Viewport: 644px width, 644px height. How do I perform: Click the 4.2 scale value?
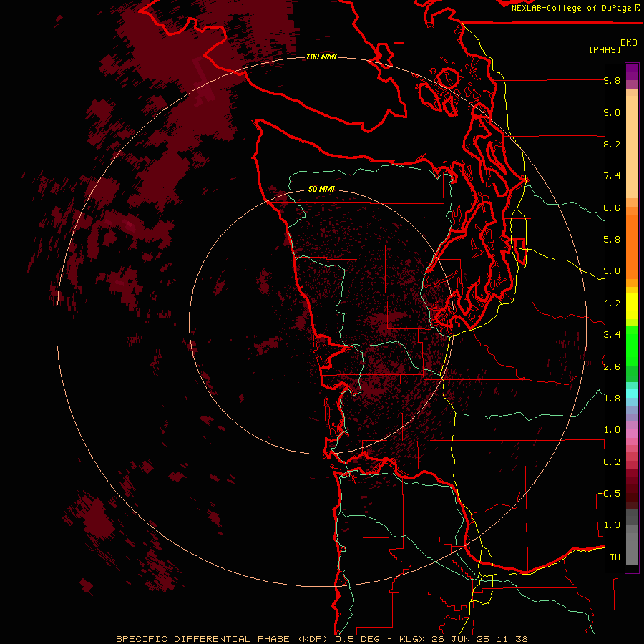[x=612, y=303]
